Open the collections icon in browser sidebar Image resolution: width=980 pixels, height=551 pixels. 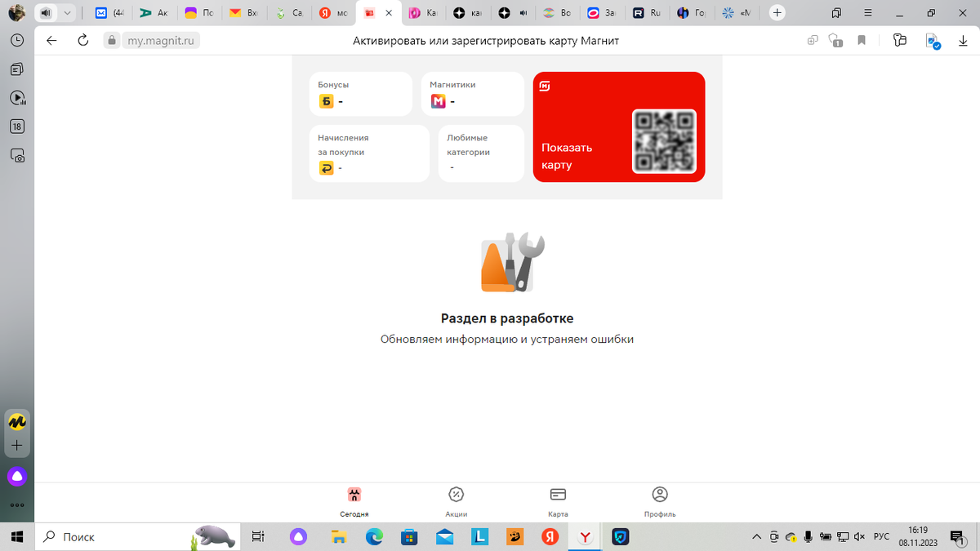coord(17,69)
